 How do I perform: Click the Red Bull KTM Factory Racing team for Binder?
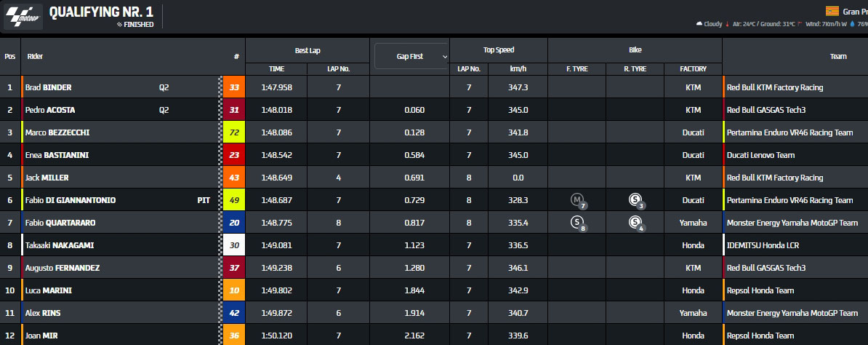[774, 87]
